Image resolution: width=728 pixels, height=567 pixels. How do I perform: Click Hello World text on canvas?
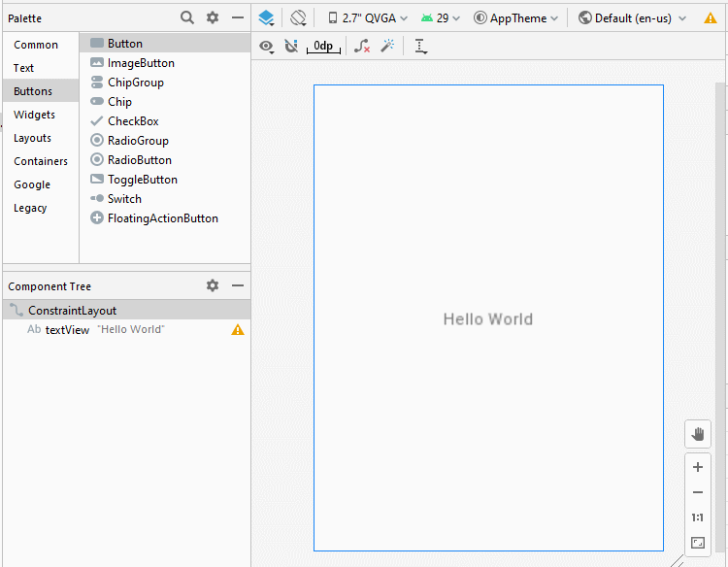pos(488,319)
